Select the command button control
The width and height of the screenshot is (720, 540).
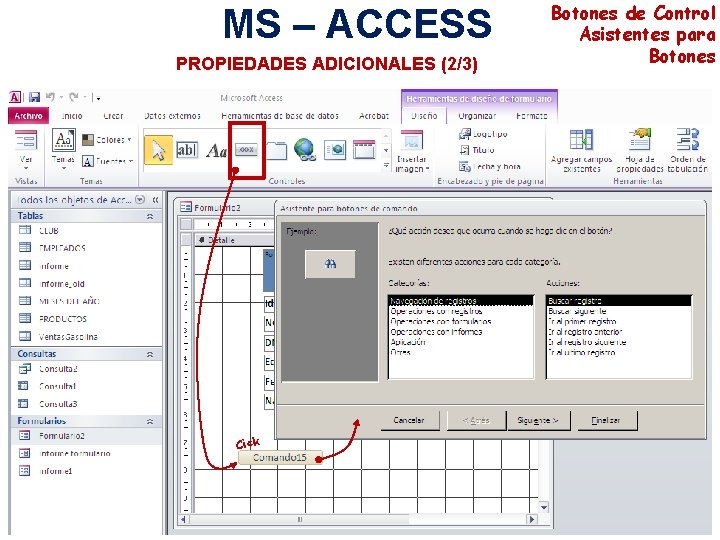point(247,150)
